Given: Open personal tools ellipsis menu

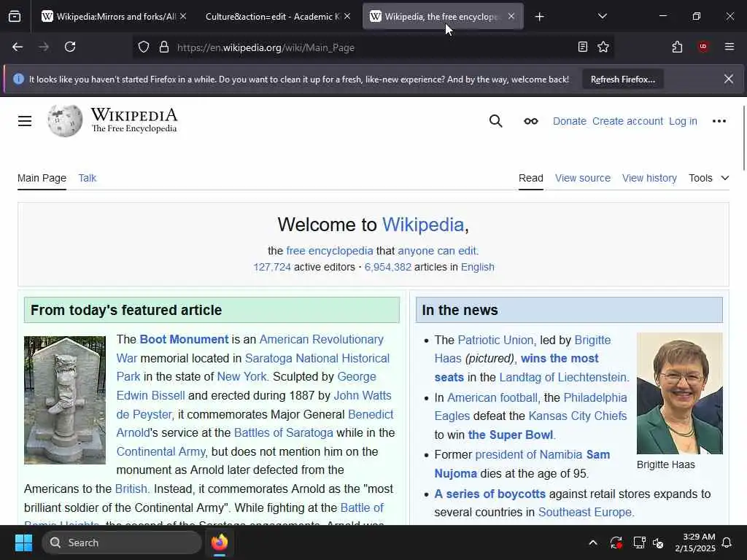Looking at the screenshot, I should (719, 121).
